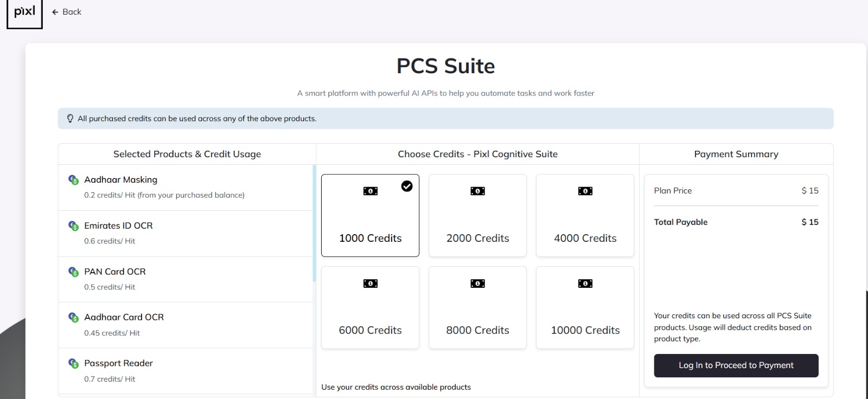Click the cash icon on the 2000 Credits card
Screen dimensions: 868x399
(x=477, y=191)
